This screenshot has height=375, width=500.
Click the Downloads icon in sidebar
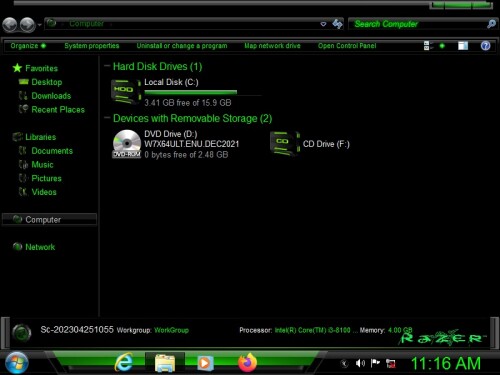[x=23, y=96]
